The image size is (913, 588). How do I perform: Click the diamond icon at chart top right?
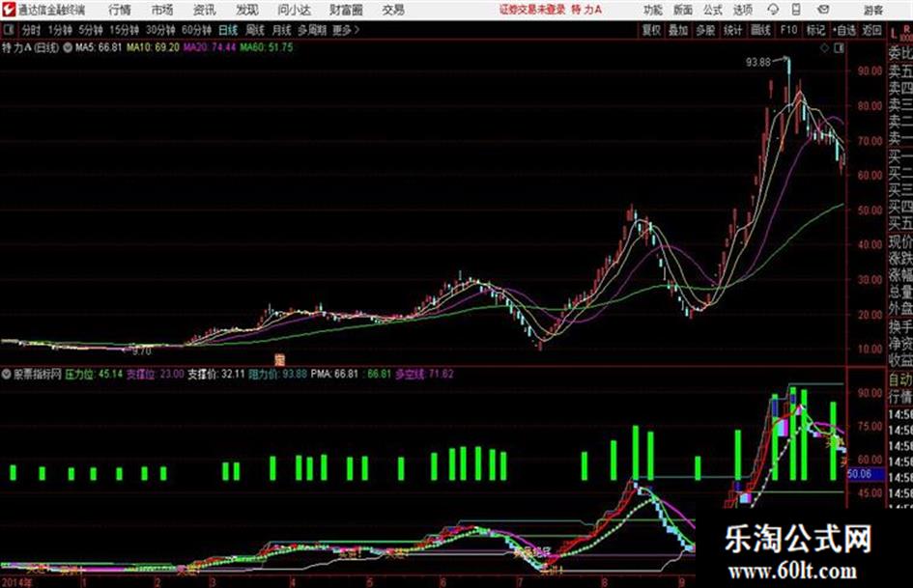[x=824, y=48]
